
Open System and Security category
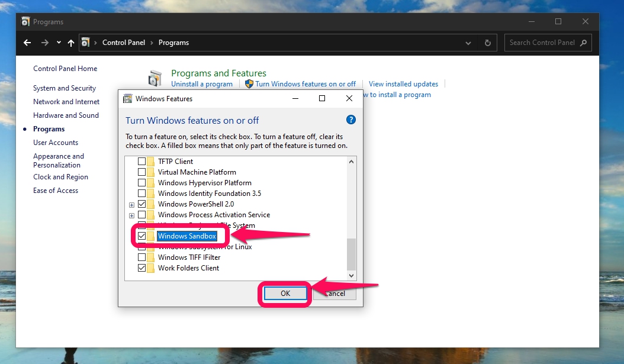pyautogui.click(x=65, y=88)
